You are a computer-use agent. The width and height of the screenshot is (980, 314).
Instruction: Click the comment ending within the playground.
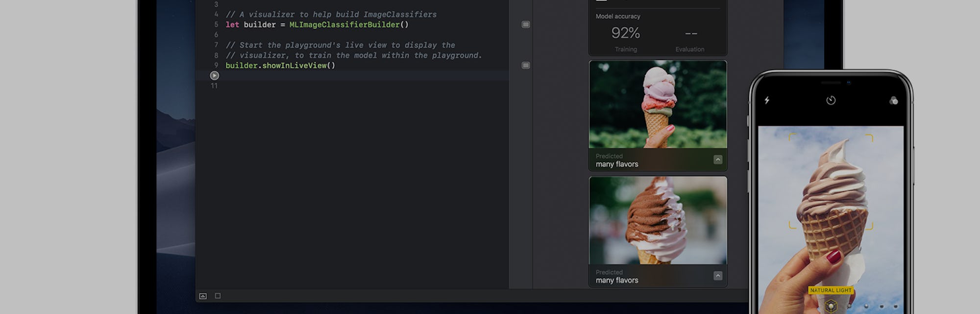pyautogui.click(x=354, y=55)
